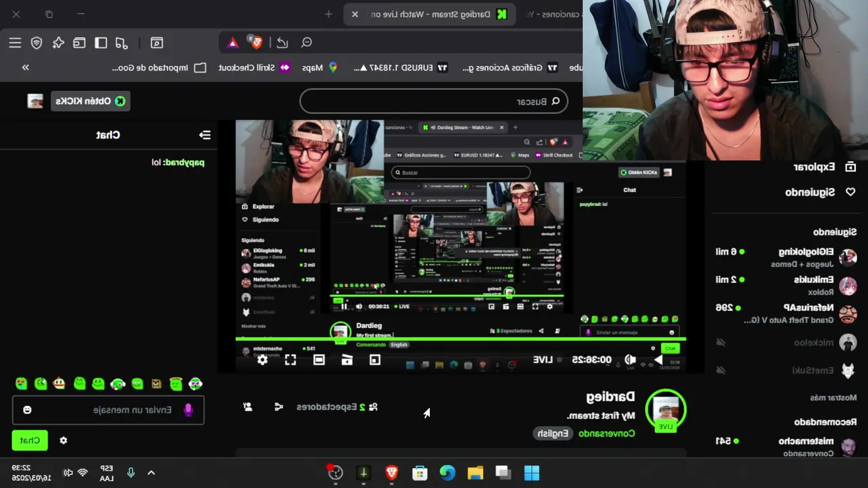
Task: Click the Brave Rewards triangle icon
Action: pyautogui.click(x=233, y=43)
